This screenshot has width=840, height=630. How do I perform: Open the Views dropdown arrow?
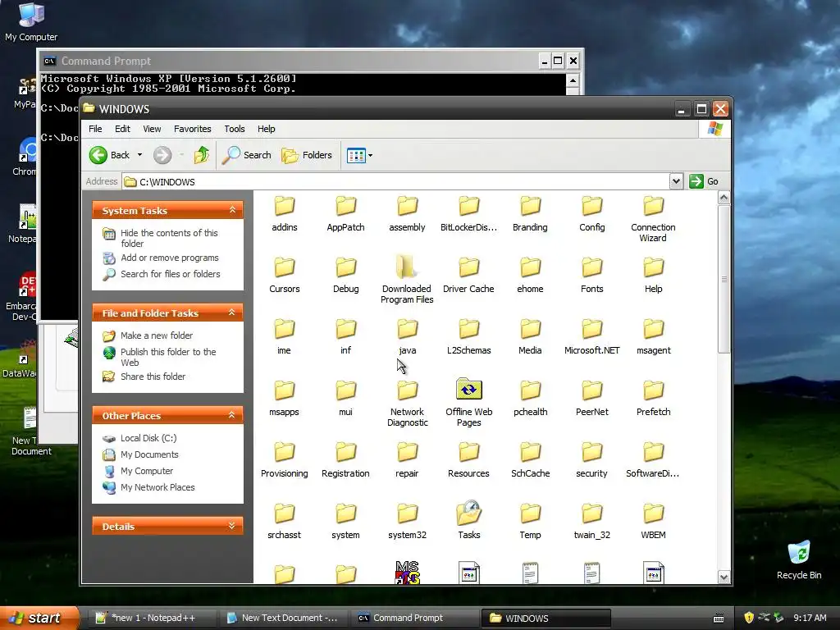click(370, 156)
